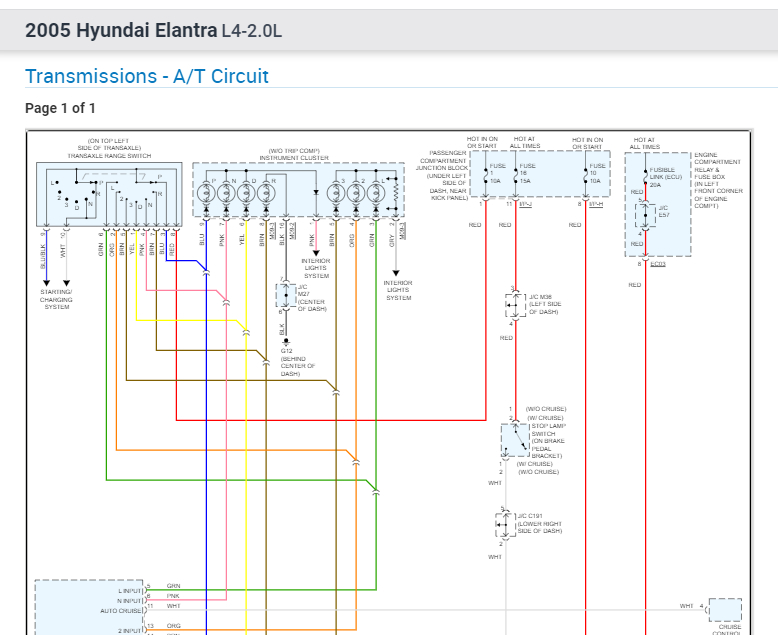Click the Stop Lamp Switch symbol
Image resolution: width=778 pixels, height=635 pixels.
click(x=514, y=439)
